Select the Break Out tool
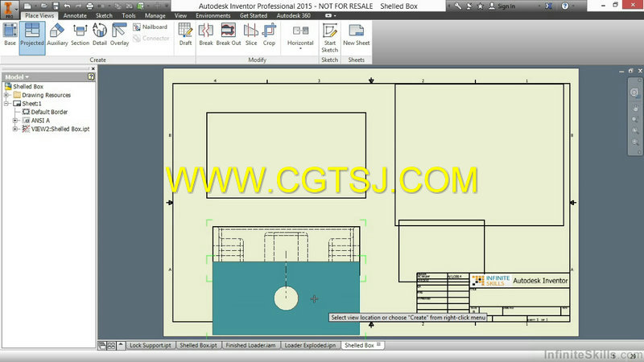The height and width of the screenshot is (362, 644). coord(229,35)
